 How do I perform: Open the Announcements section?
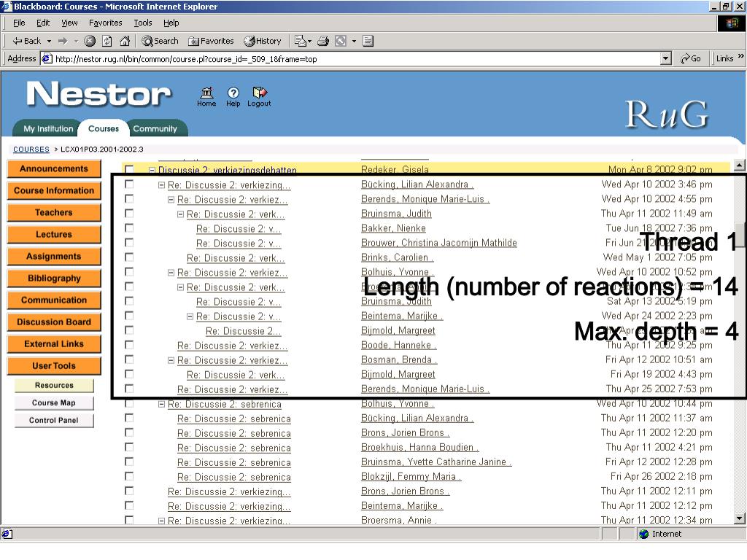(x=54, y=168)
